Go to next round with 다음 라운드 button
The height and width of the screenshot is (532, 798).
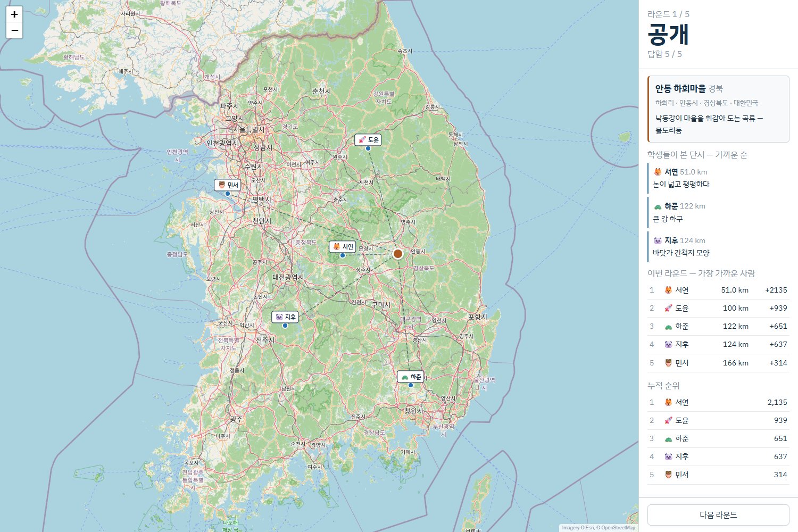(x=718, y=515)
